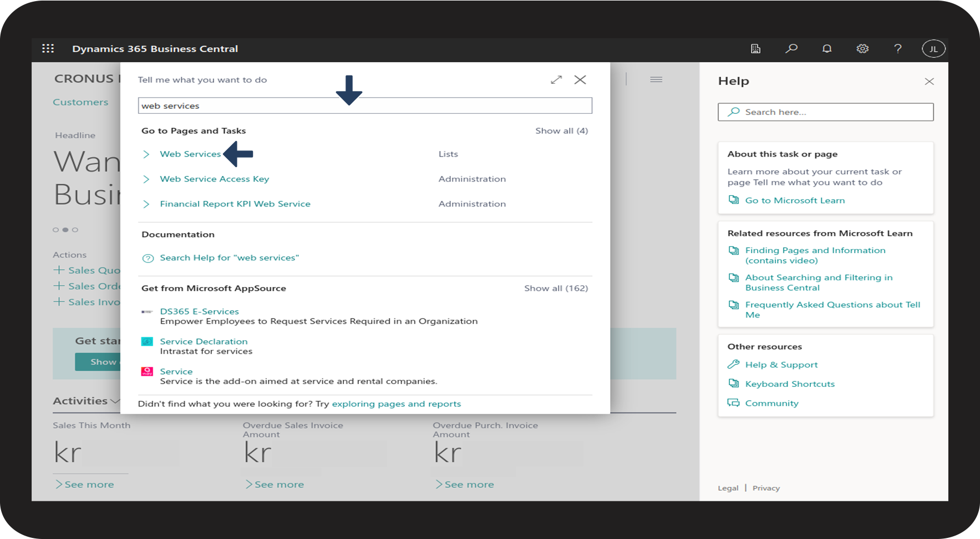This screenshot has width=980, height=539.
Task: Show all 162 AppSource results
Action: click(x=556, y=288)
